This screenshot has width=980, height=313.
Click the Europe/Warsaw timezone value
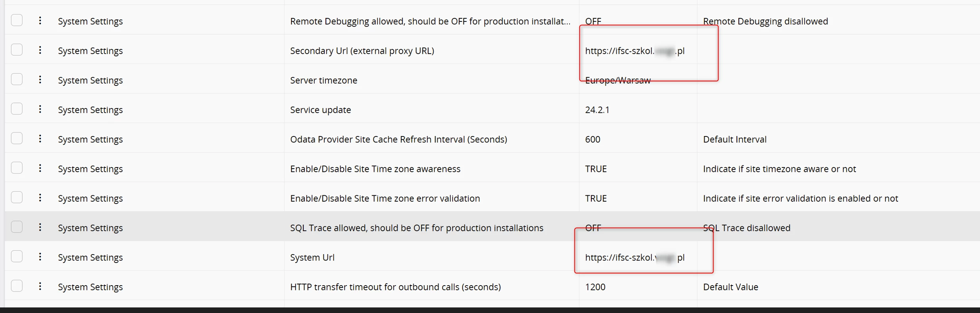[618, 80]
